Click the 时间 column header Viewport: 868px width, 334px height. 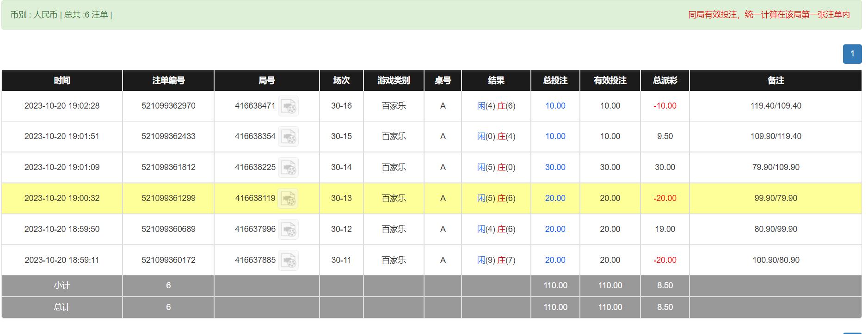point(62,80)
